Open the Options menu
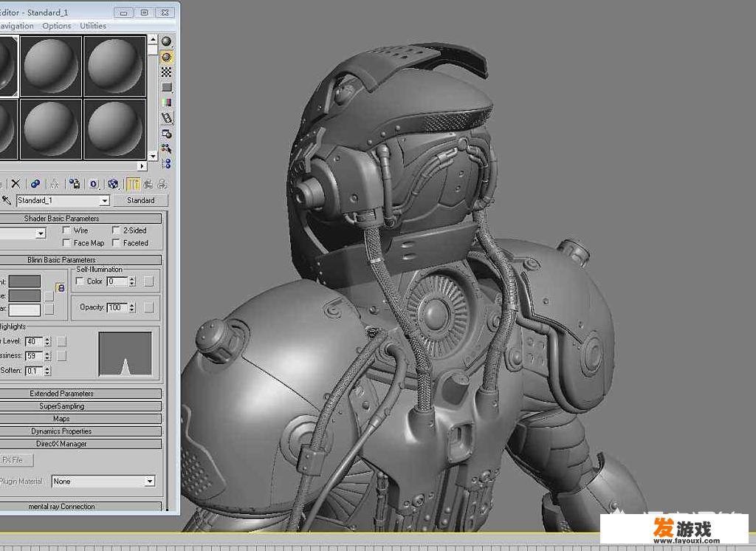The width and height of the screenshot is (756, 551). tap(56, 26)
